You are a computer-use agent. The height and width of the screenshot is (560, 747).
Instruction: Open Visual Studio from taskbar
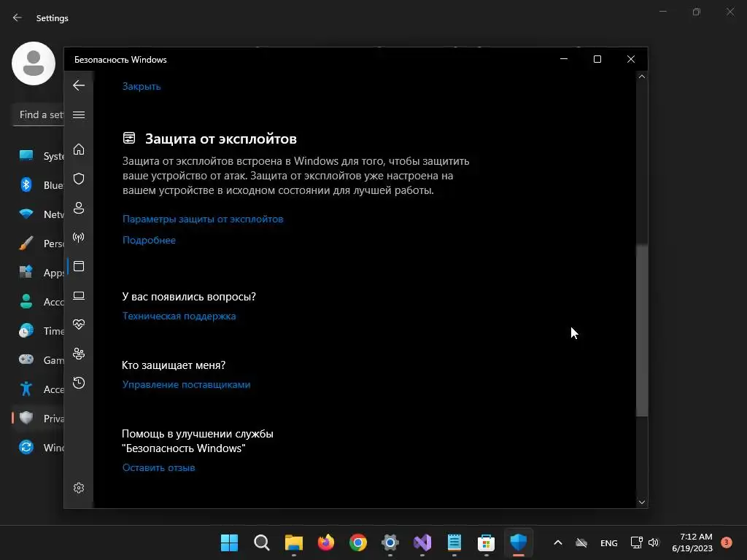tap(422, 542)
